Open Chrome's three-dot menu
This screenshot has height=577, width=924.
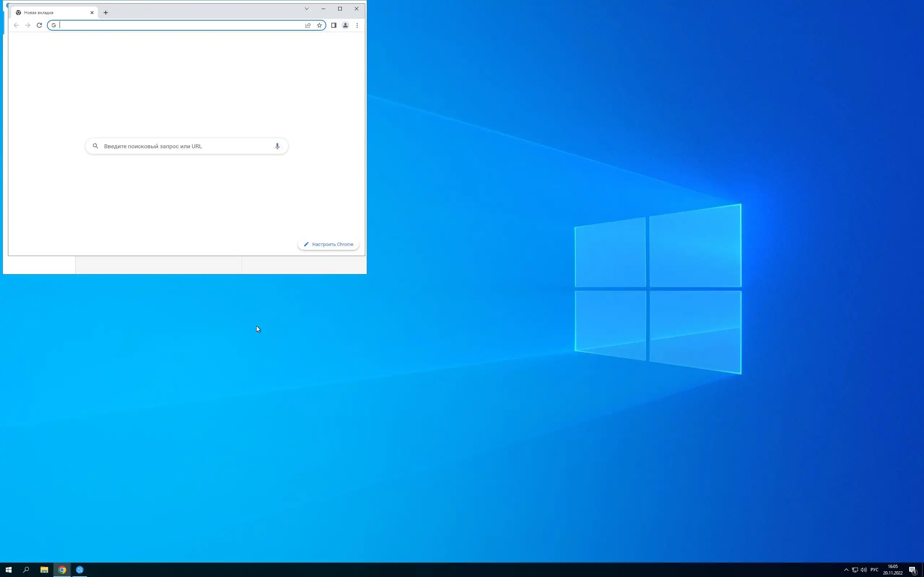tap(357, 25)
